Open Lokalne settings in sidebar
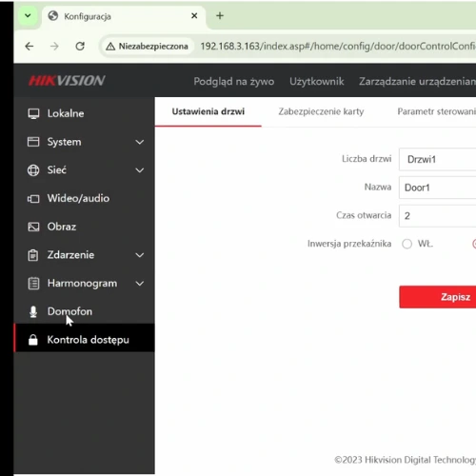Image resolution: width=476 pixels, height=476 pixels. [x=85, y=113]
